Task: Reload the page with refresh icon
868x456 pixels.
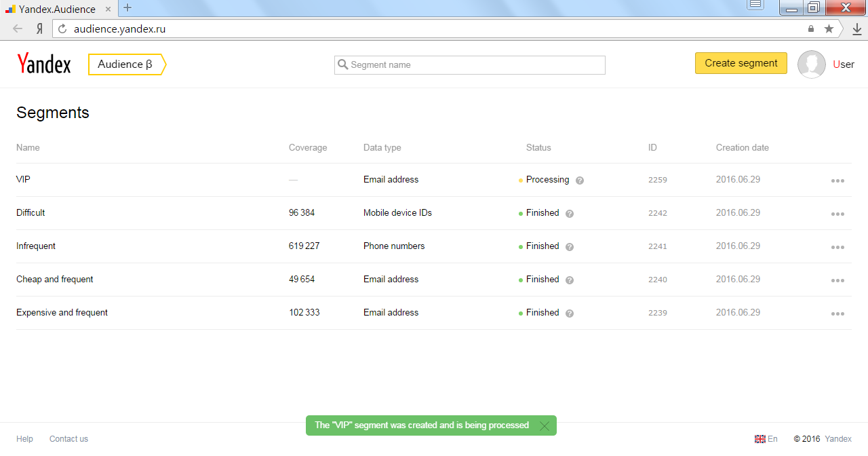Action: tap(63, 29)
